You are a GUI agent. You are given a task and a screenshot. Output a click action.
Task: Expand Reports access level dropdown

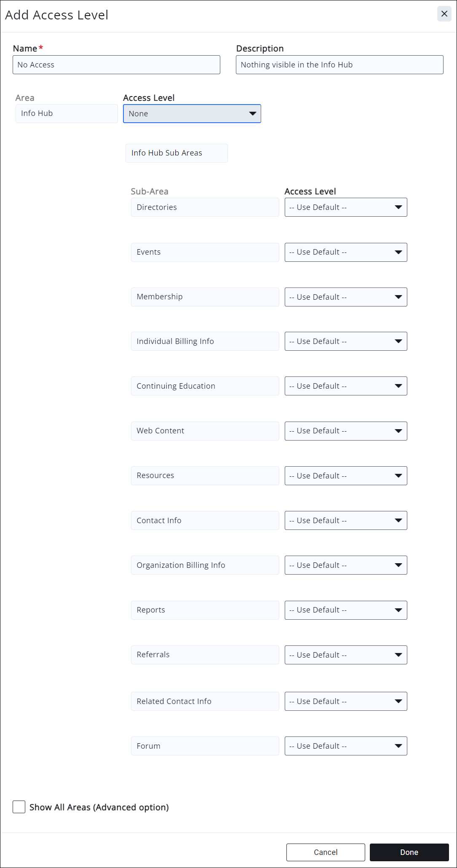346,610
